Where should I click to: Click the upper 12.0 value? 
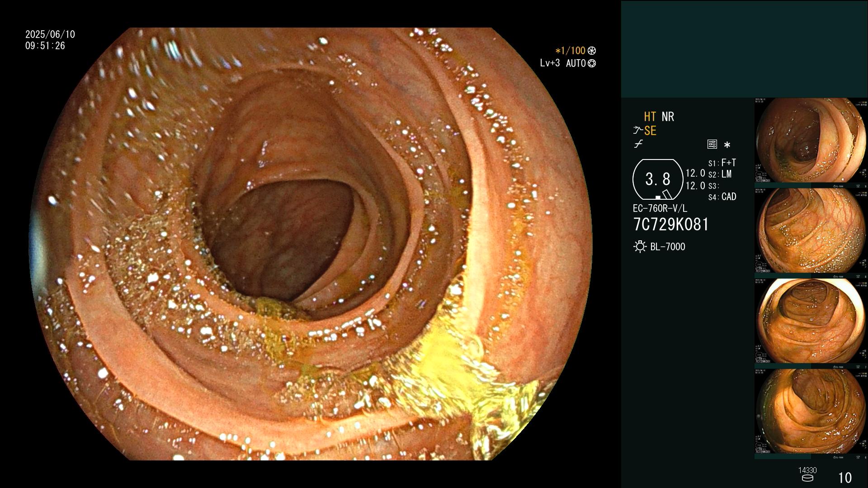click(x=695, y=173)
